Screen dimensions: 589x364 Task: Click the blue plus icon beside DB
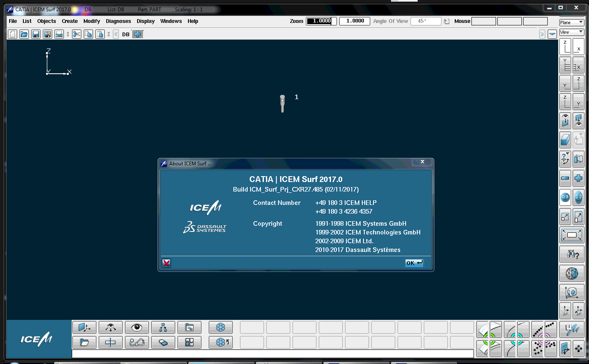(x=138, y=34)
